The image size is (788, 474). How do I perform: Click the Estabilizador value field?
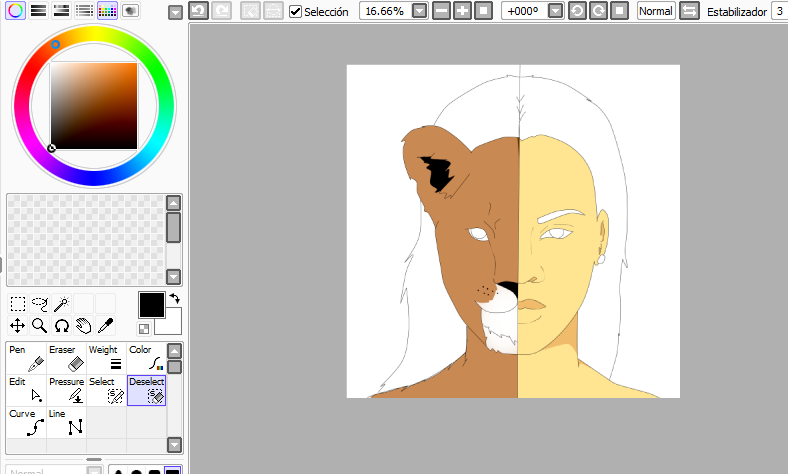point(780,11)
